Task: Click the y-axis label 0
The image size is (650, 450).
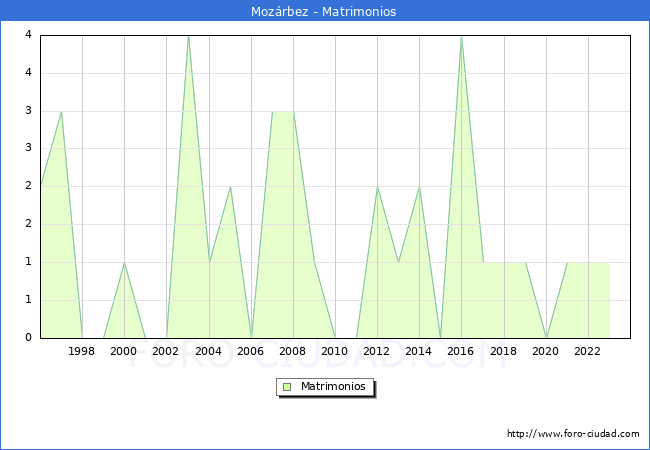Action: 28,337
